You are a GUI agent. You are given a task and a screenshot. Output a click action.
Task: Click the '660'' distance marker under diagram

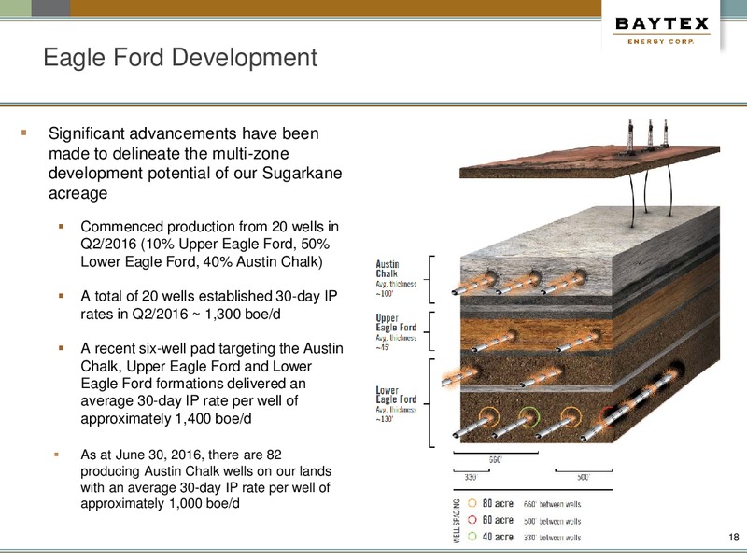point(496,460)
